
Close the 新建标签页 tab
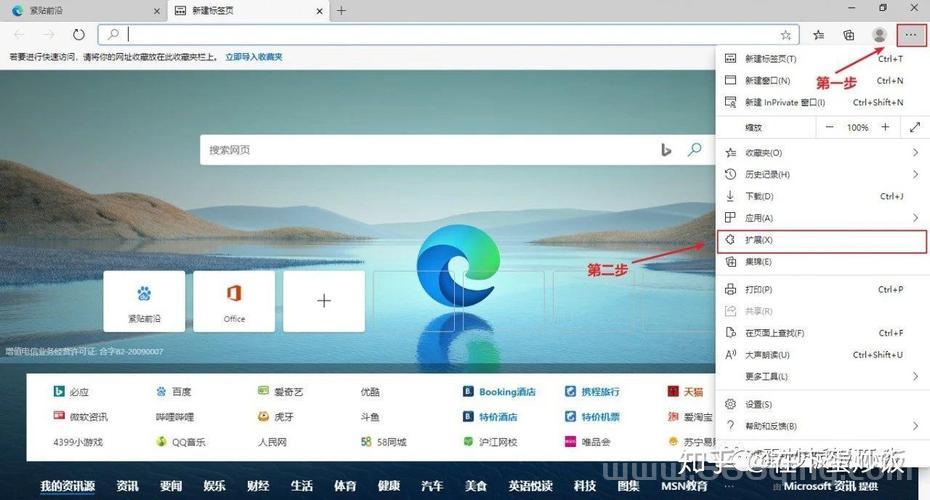point(319,11)
